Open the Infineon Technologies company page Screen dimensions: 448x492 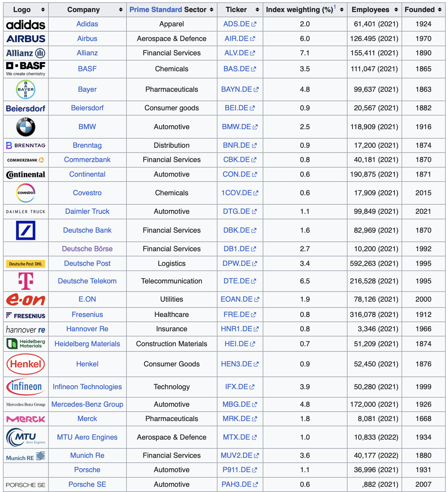point(87,387)
